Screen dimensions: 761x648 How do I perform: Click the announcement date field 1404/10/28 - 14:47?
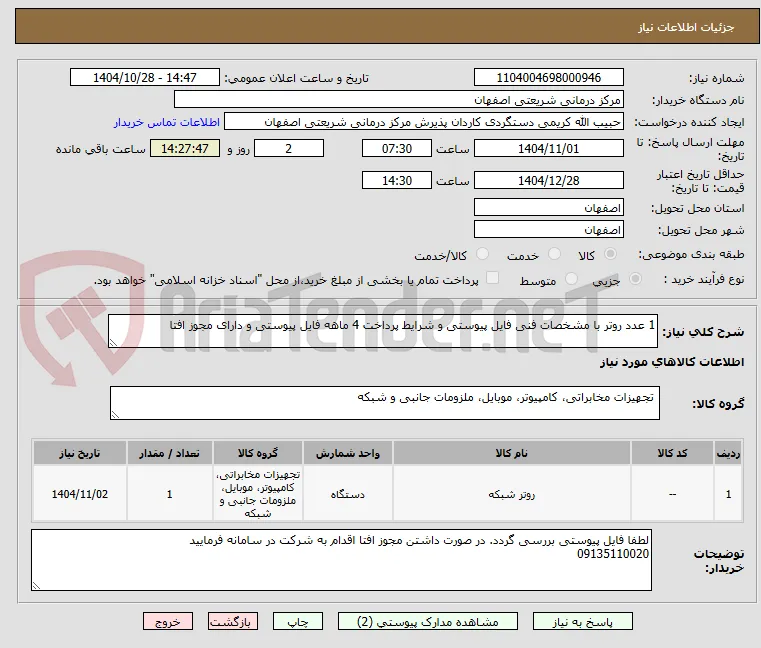click(145, 78)
